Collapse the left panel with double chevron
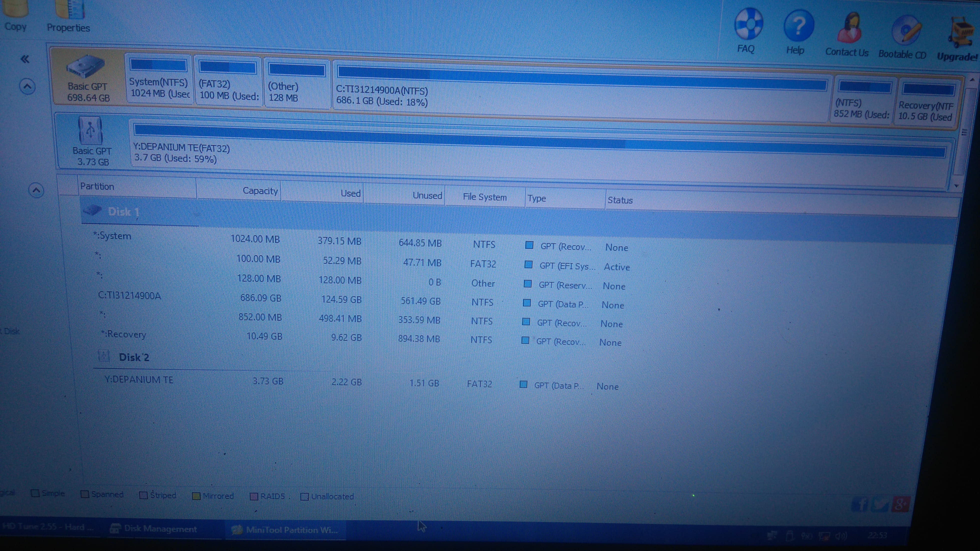 tap(25, 59)
